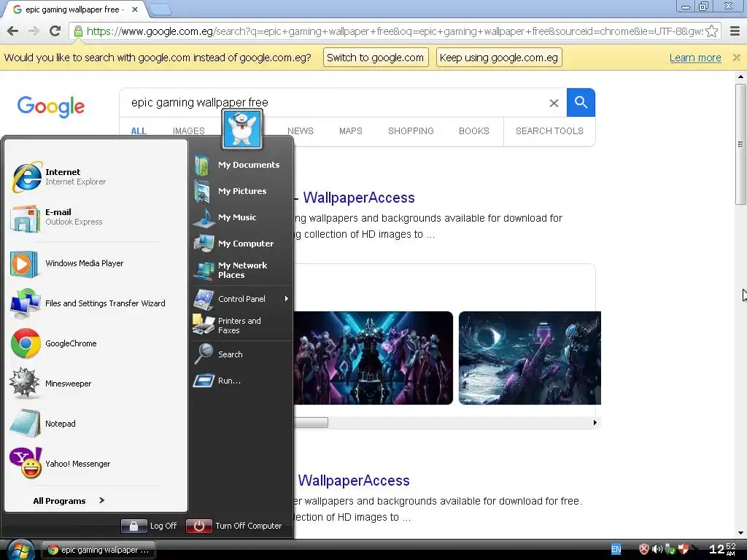Screen dimensions: 747x560
Task: Click Log Off button
Action: coord(149,526)
